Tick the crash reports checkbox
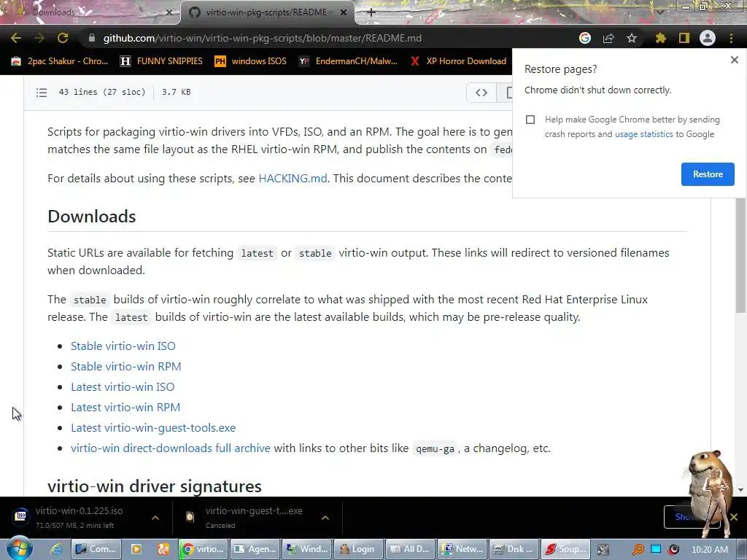Screen dimensions: 747x560 [530, 120]
